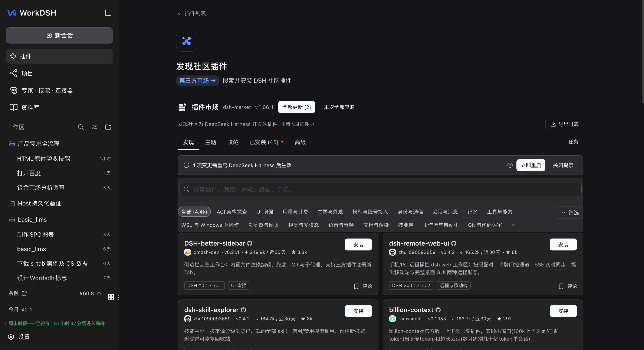Filter by 技能包 category
The image size is (644, 350).
pyautogui.click(x=405, y=225)
